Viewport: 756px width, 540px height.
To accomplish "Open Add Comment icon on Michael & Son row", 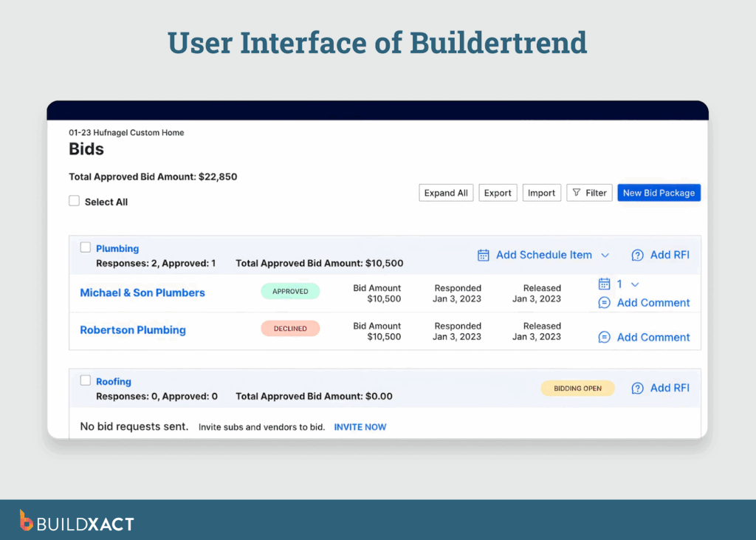I will [606, 303].
